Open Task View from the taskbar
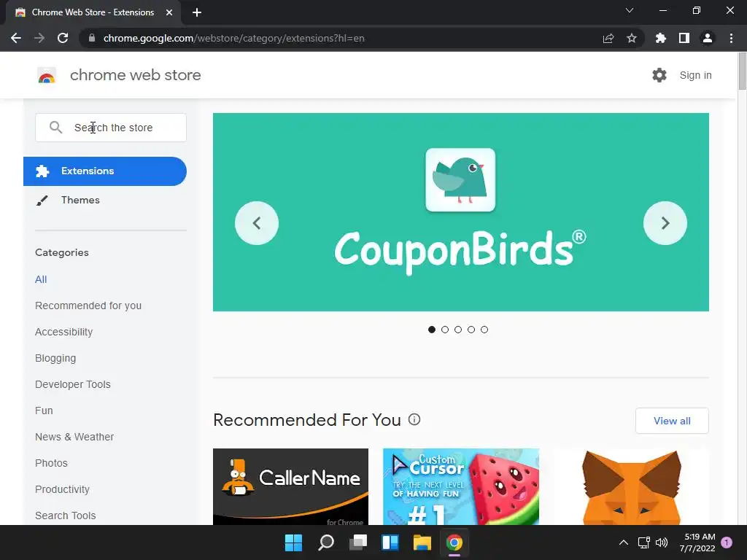Screen dimensions: 747x560 click(358, 542)
